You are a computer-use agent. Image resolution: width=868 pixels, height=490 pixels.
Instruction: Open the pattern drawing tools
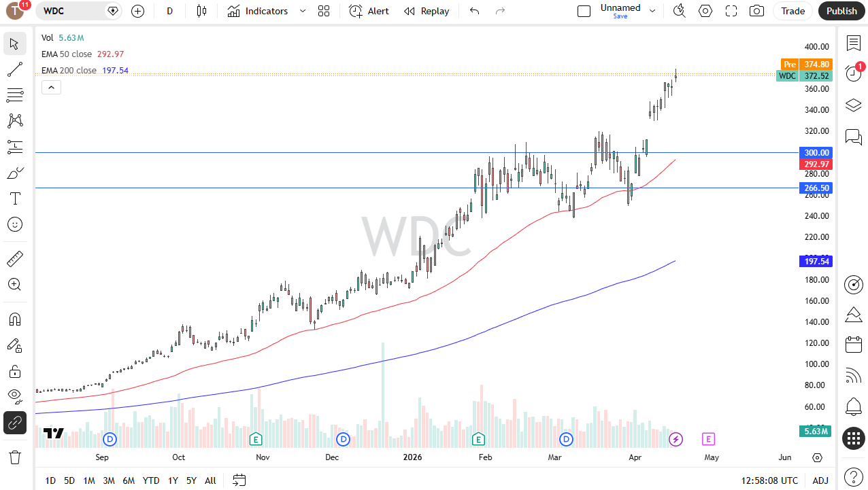pos(15,121)
